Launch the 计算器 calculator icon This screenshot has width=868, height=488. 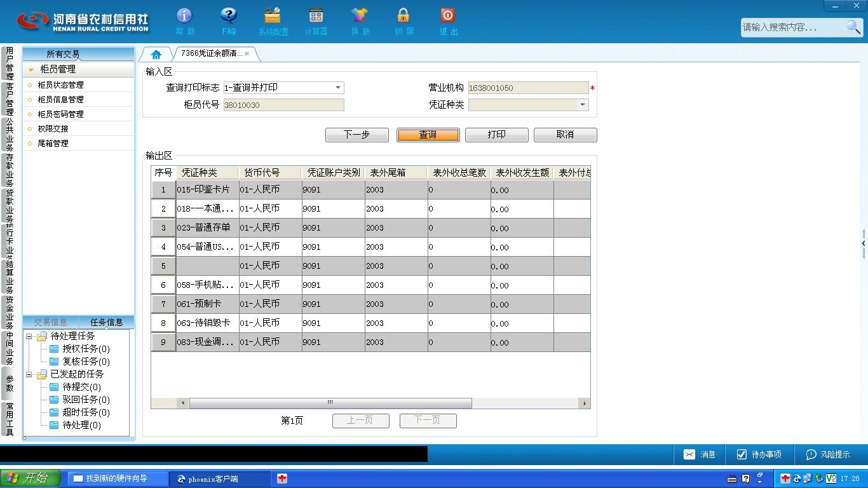point(316,15)
